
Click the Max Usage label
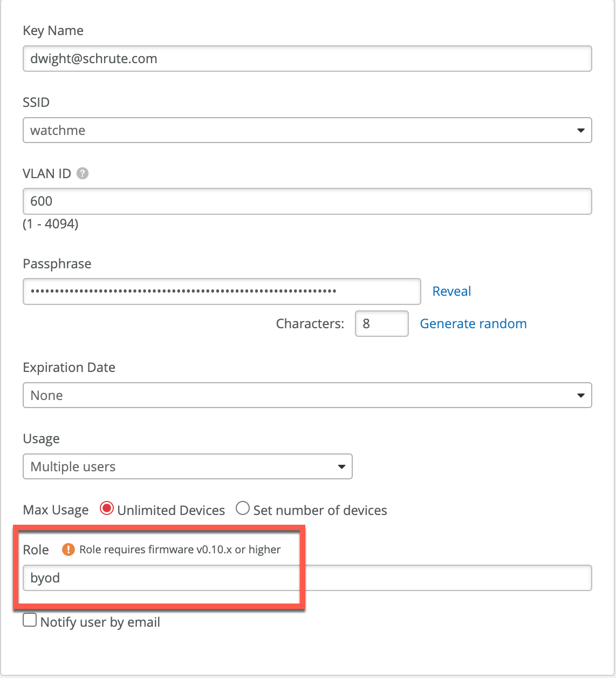56,510
